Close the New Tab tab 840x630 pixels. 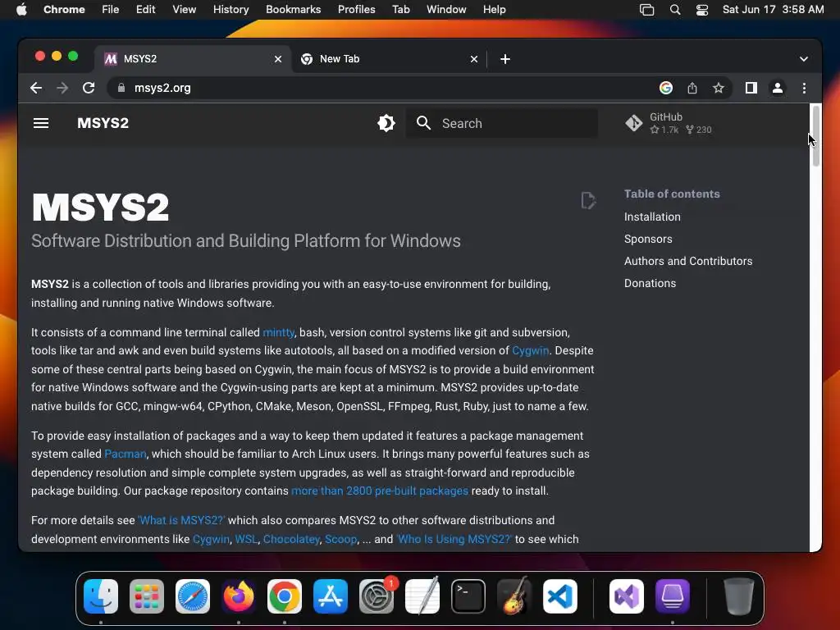(x=473, y=59)
